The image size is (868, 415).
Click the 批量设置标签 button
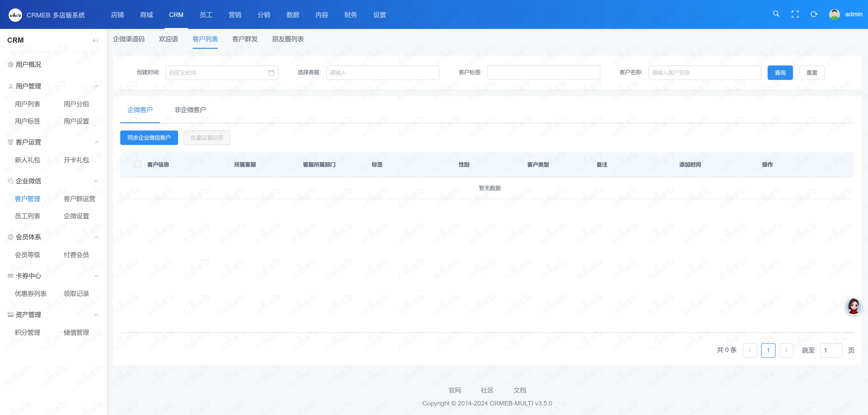pos(207,138)
